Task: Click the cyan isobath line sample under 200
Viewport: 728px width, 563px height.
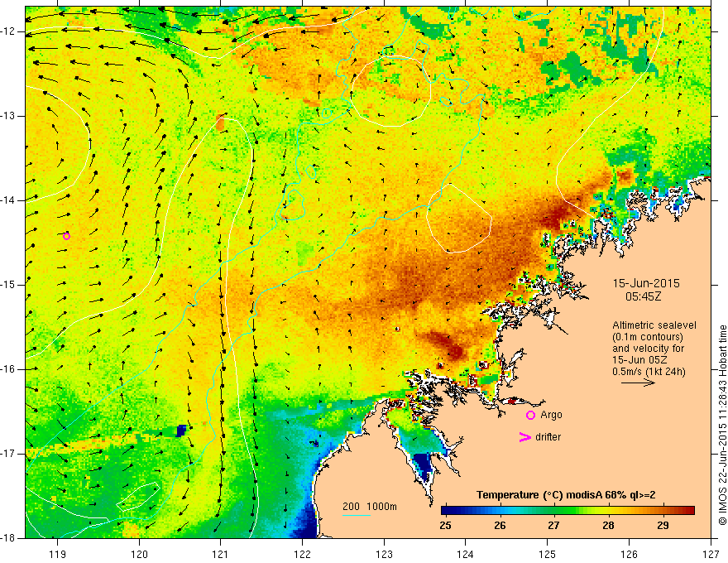Action: point(357,515)
